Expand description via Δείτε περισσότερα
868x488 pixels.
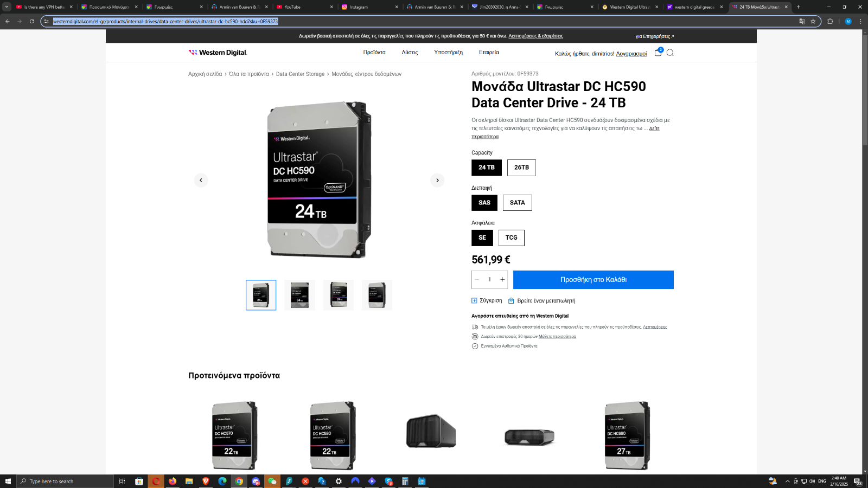click(654, 129)
